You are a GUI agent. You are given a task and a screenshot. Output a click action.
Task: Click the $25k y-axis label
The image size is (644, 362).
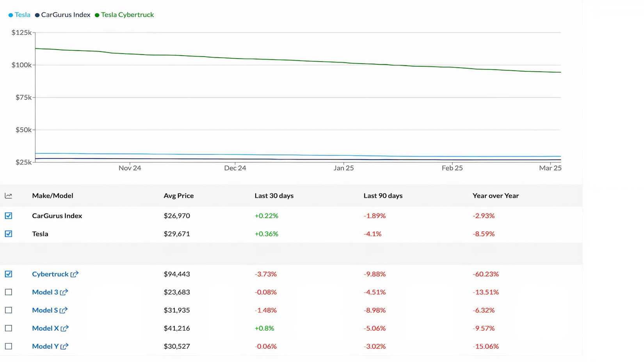click(23, 162)
